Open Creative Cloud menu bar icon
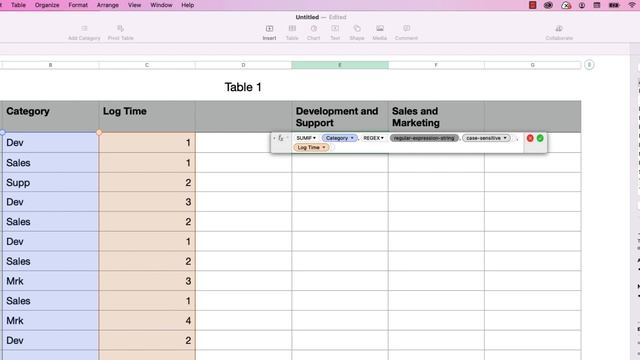Viewport: 640px width, 360px height. 549,5
